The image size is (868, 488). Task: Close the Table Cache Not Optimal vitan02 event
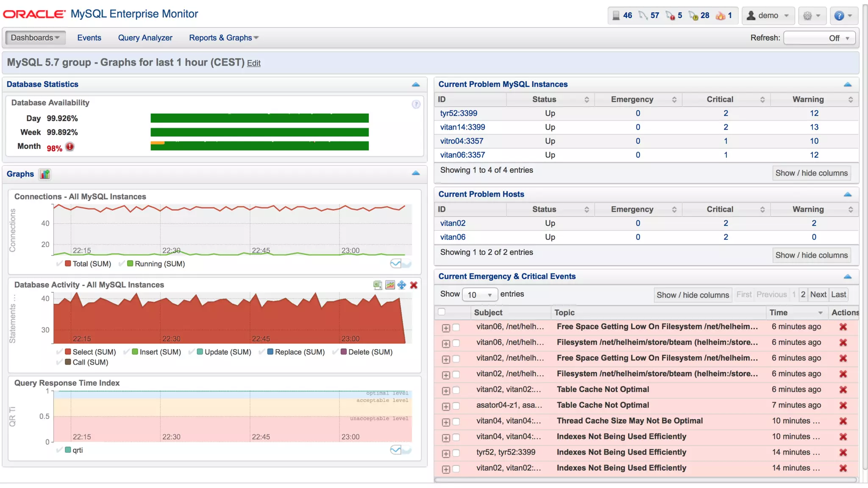(843, 390)
